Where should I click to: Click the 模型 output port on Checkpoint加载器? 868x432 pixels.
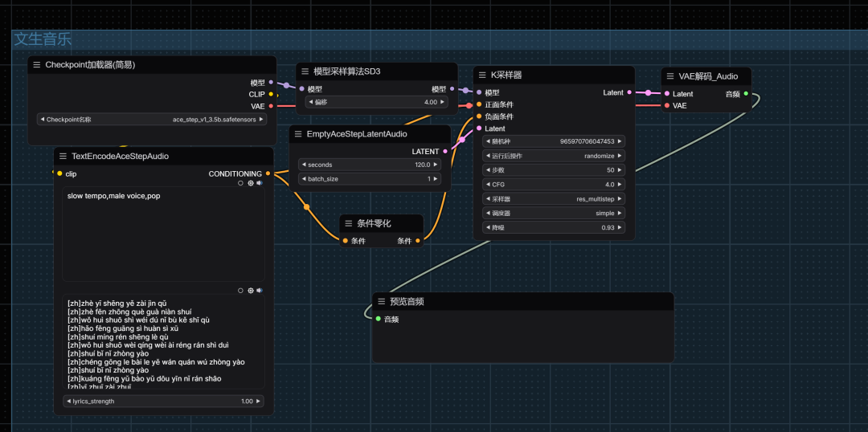tap(271, 82)
